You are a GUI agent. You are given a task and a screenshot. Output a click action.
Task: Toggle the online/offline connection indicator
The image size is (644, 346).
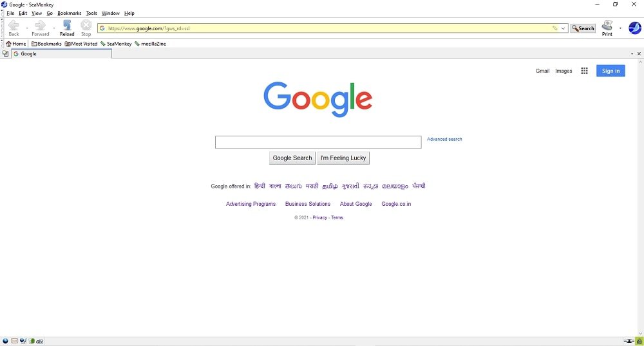click(x=629, y=341)
